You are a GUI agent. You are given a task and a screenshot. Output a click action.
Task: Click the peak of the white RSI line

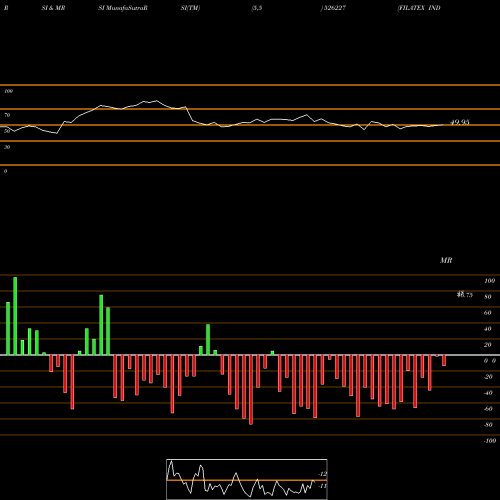click(x=157, y=101)
